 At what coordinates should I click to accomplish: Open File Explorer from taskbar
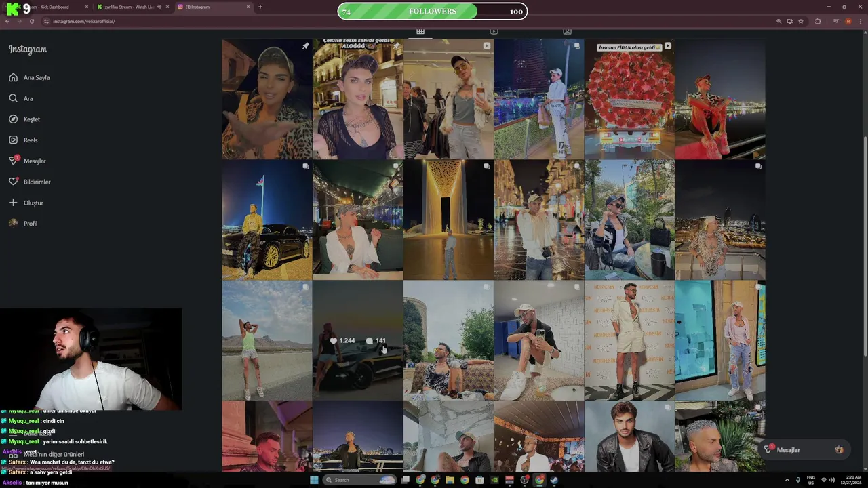click(450, 480)
